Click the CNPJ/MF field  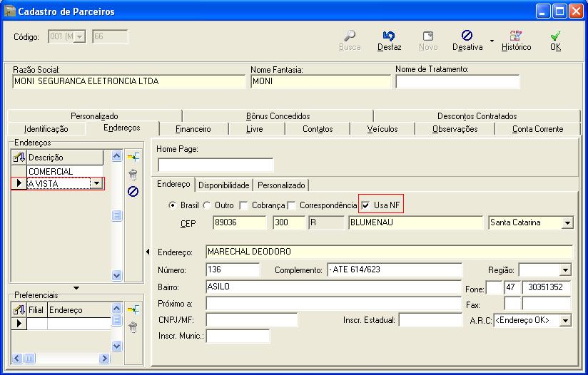coord(252,320)
